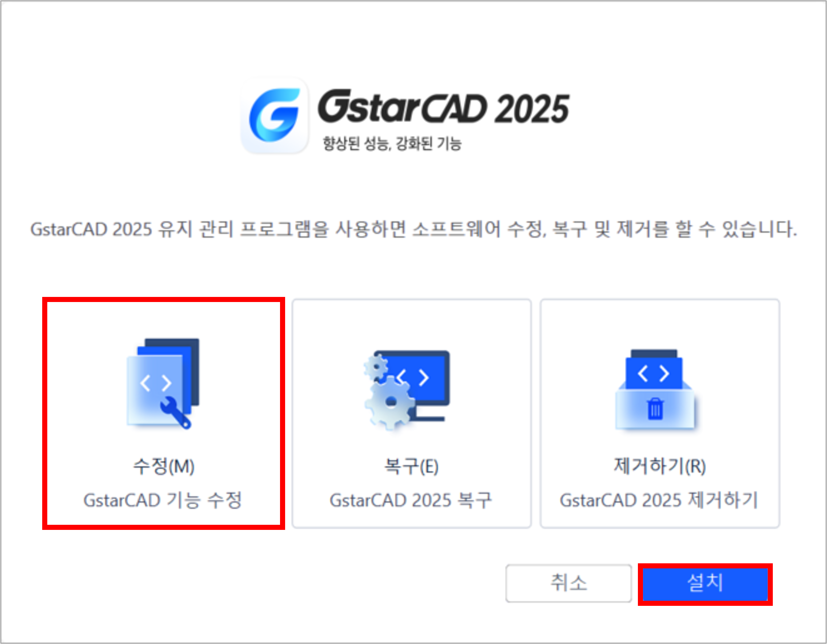Pick the 'GstarCAD 2025 복구' description
827x644 pixels.
point(411,500)
